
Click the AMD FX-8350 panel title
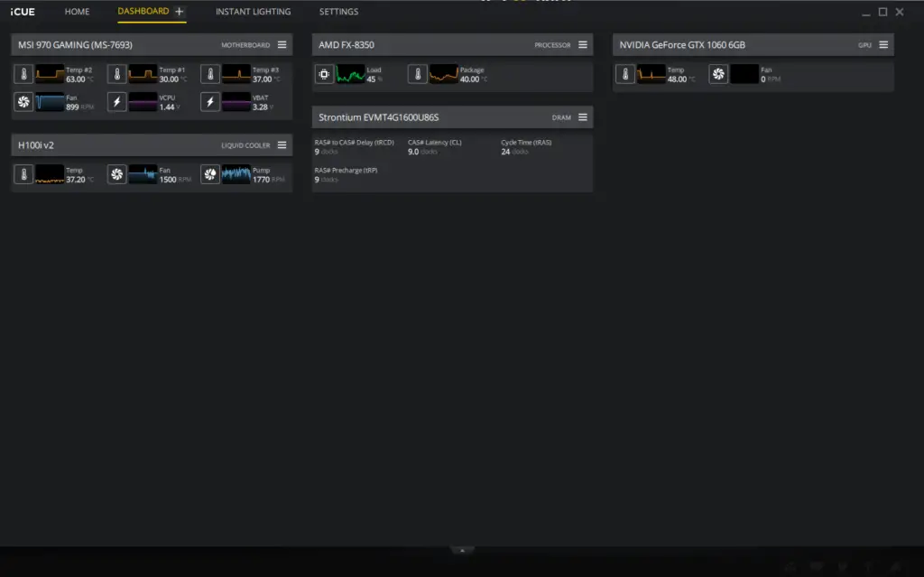coord(346,45)
